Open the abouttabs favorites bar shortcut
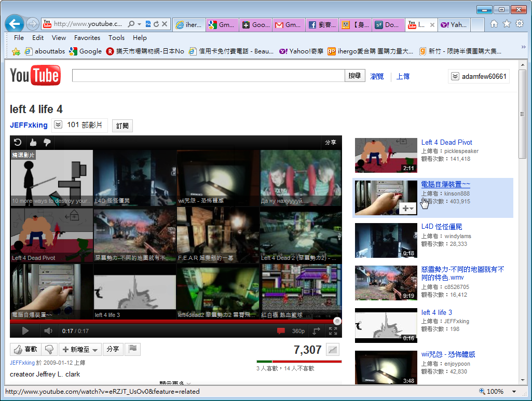The width and height of the screenshot is (532, 401). 45,51
